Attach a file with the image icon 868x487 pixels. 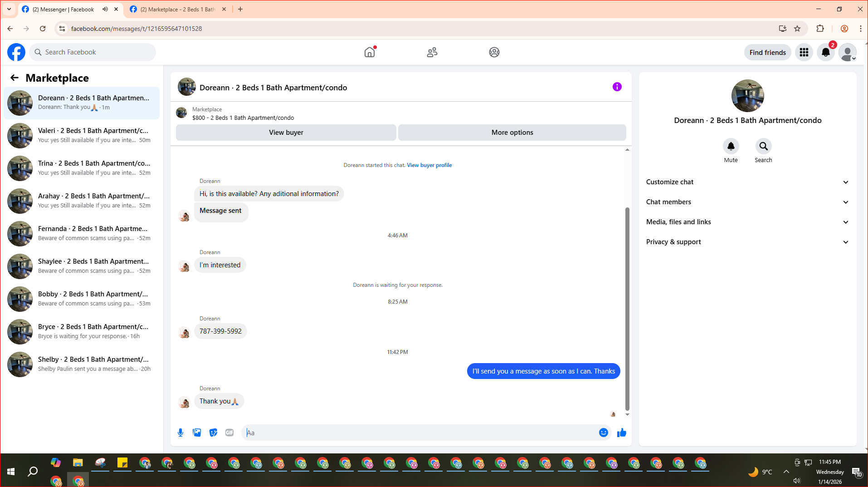197,433
